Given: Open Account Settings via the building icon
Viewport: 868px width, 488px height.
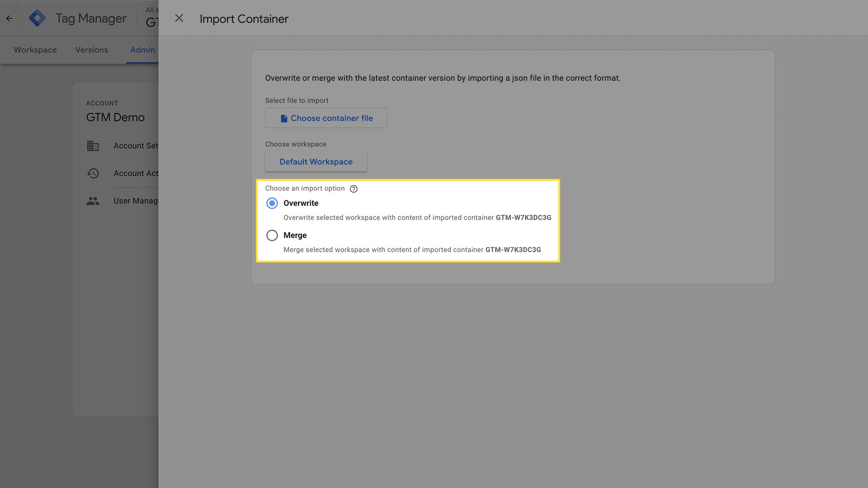Looking at the screenshot, I should tap(93, 145).
